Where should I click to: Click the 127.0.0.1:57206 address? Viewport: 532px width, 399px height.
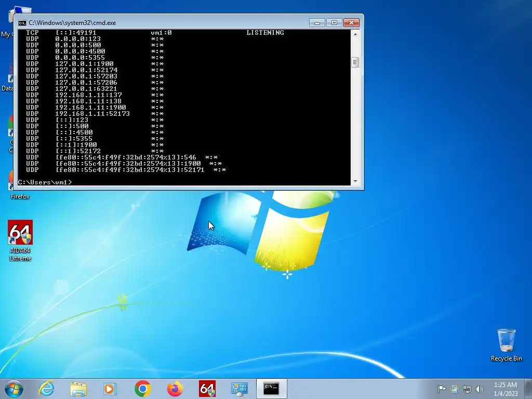pos(86,83)
